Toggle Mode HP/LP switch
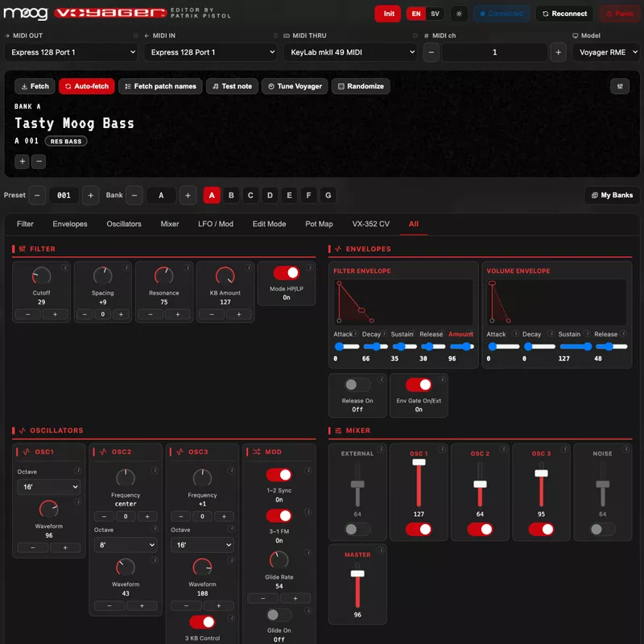The width and height of the screenshot is (644, 644). 287,273
